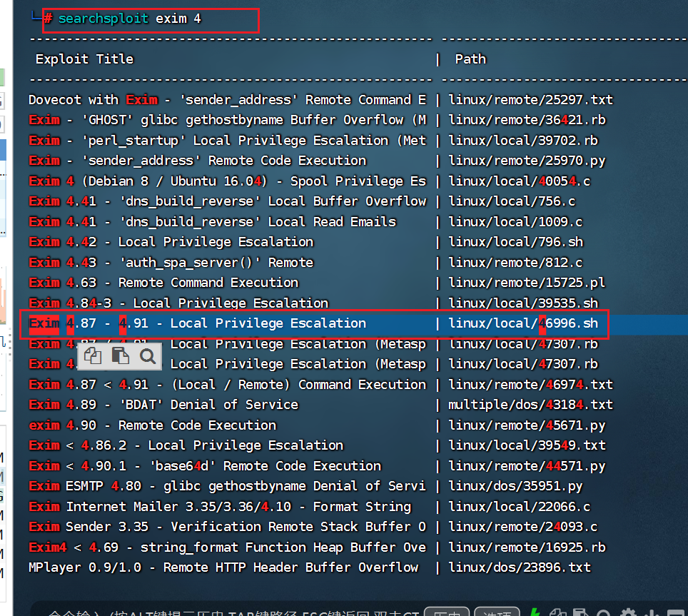Click path linux/local/22066.c

tap(519, 506)
